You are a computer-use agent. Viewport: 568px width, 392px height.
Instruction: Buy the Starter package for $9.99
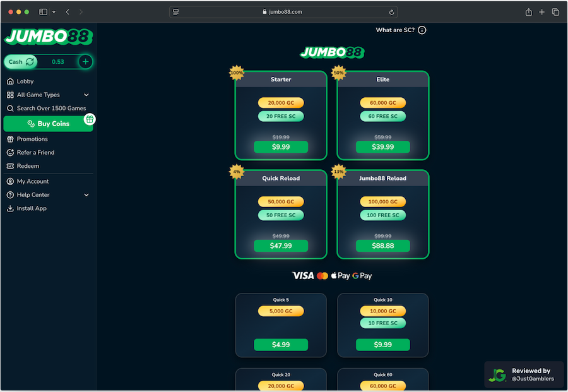pos(281,146)
